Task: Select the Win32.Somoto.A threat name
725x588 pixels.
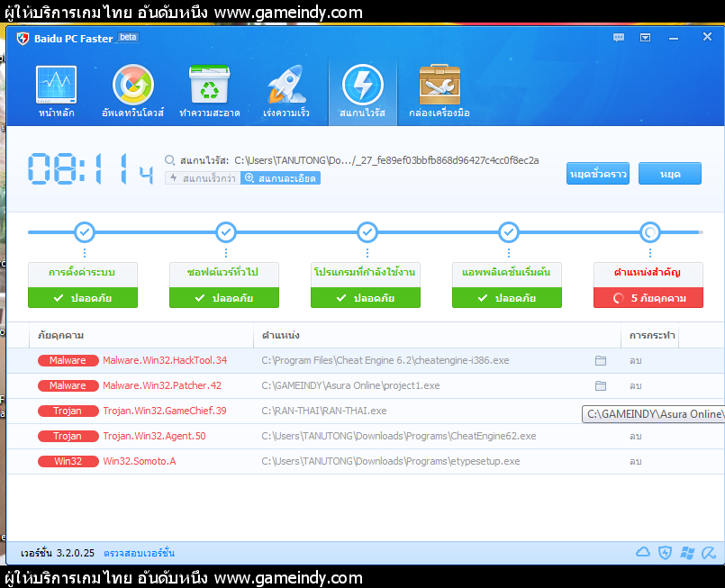Action: 140,461
